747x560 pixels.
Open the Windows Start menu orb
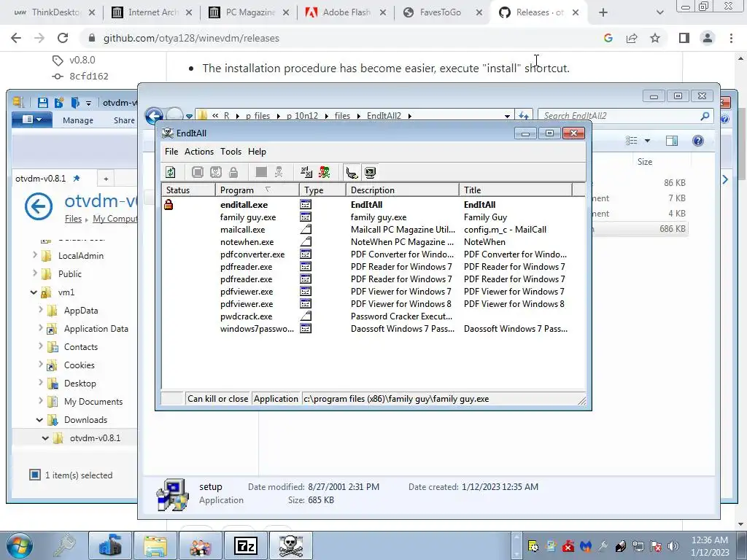point(20,545)
